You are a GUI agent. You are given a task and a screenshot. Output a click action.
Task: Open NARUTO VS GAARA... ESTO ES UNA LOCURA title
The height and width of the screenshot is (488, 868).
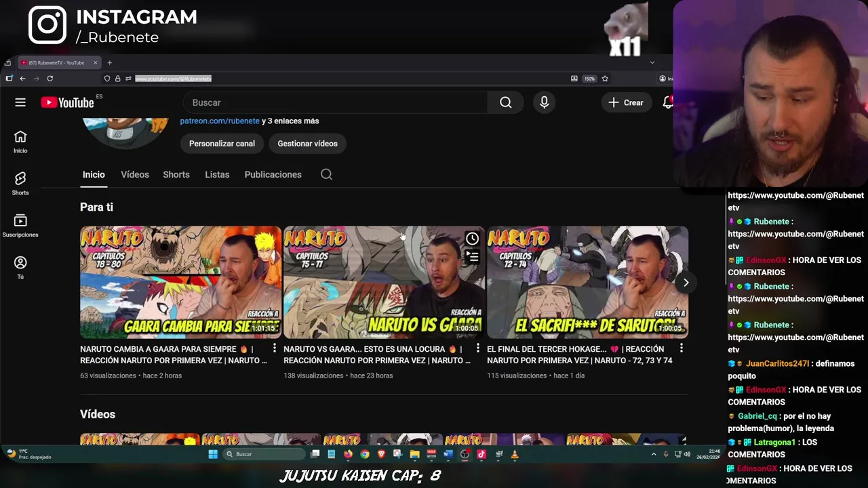point(377,354)
